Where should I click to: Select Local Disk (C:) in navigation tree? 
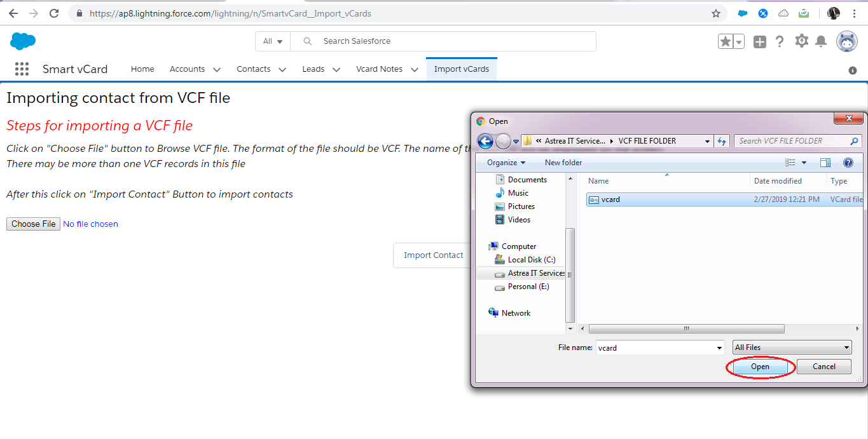point(531,260)
